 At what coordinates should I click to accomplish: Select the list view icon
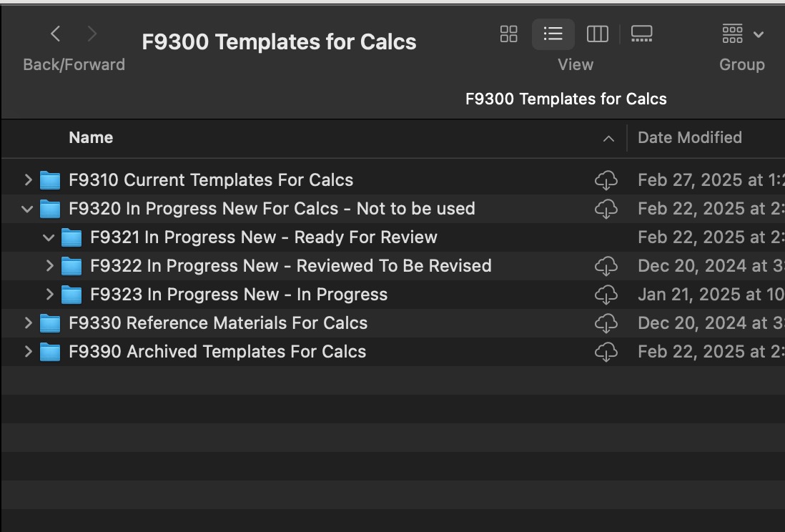(553, 34)
